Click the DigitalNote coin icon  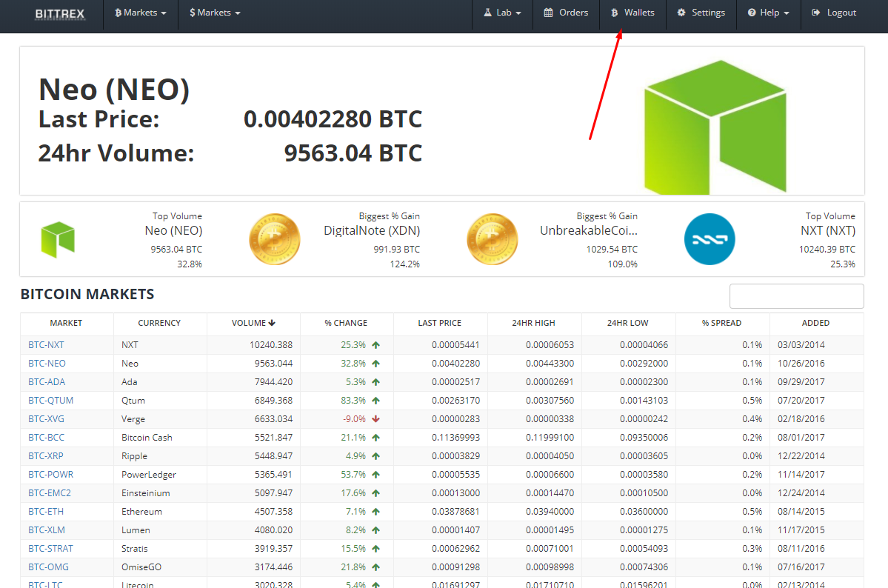coord(275,239)
